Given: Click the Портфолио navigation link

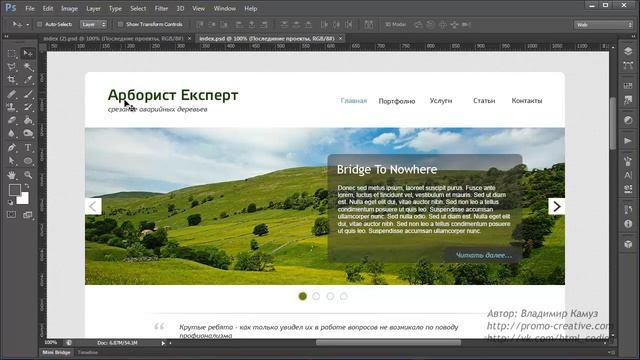Looking at the screenshot, I should tap(397, 101).
